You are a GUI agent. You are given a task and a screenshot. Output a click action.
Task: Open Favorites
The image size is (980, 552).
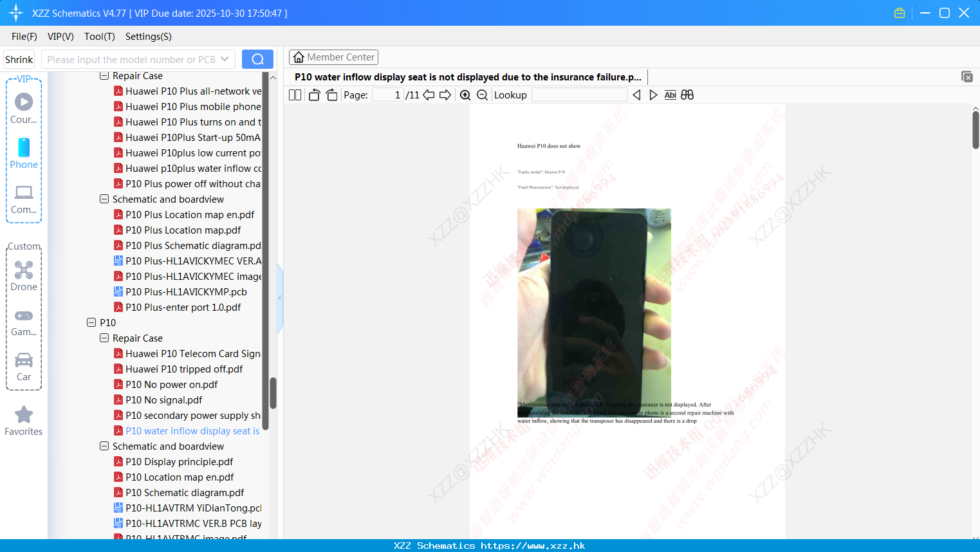point(24,421)
